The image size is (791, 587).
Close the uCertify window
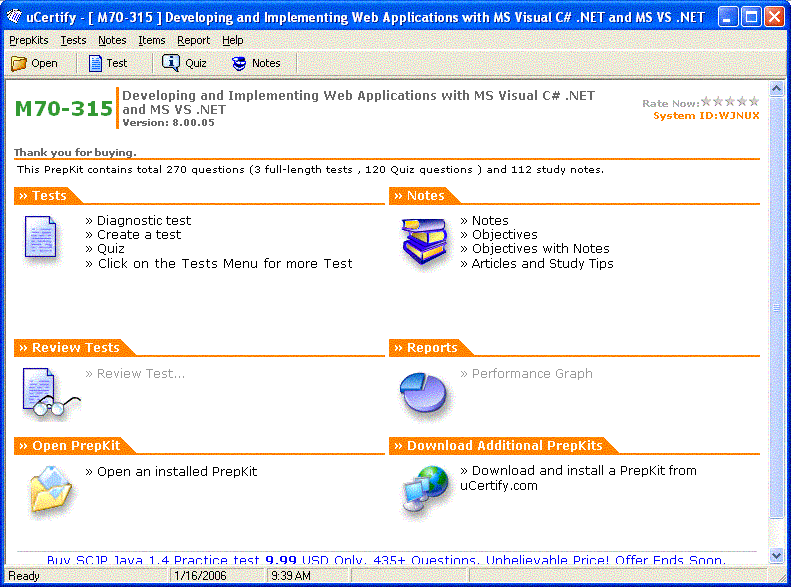click(774, 17)
